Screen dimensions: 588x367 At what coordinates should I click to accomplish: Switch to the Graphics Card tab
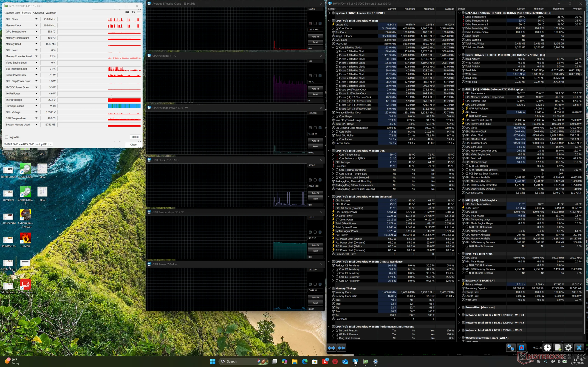pos(12,13)
